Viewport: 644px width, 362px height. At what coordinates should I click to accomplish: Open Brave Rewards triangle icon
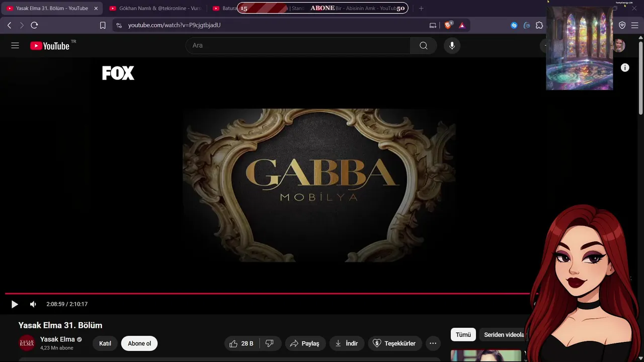[x=462, y=25]
